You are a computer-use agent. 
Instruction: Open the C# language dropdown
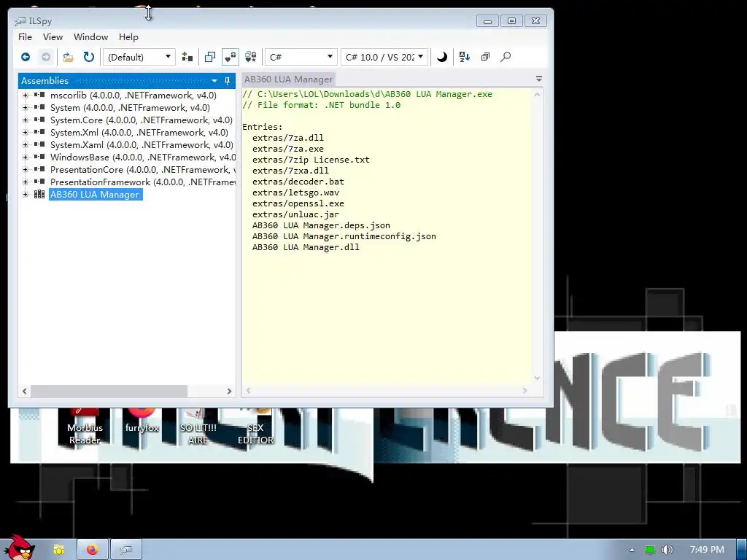[301, 57]
